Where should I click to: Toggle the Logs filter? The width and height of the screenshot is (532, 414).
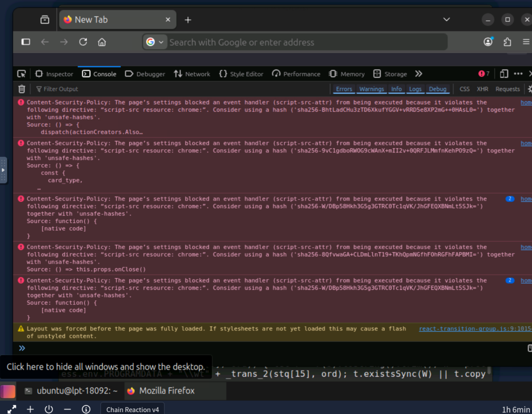point(415,89)
